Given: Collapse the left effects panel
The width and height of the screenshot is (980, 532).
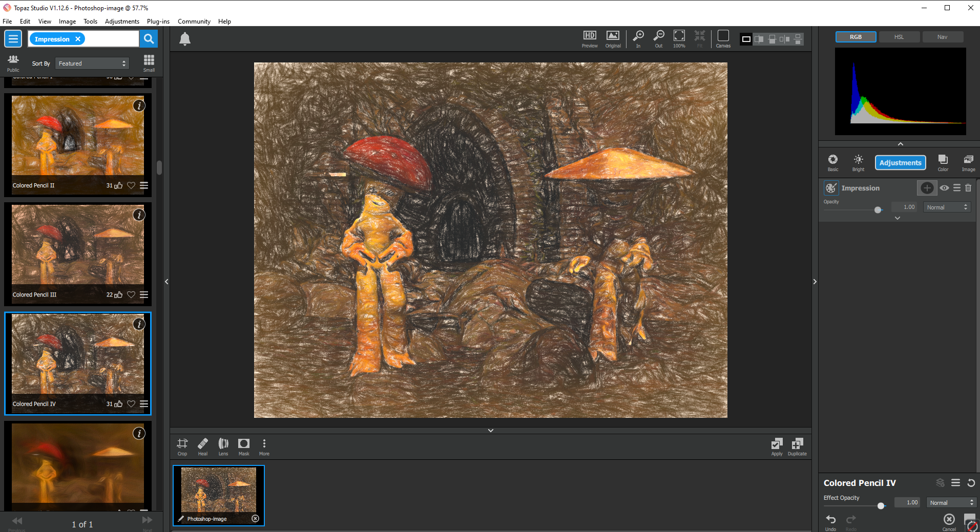Looking at the screenshot, I should (x=166, y=282).
